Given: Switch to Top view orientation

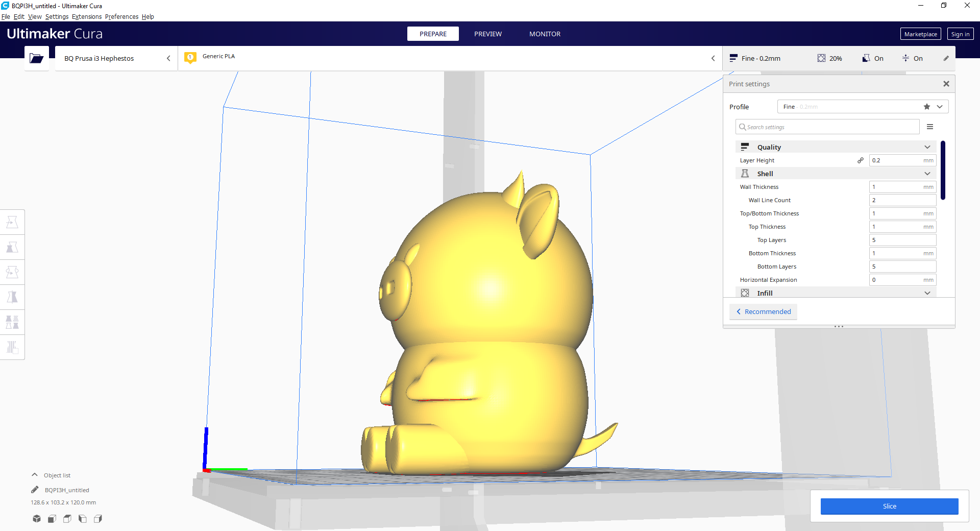Looking at the screenshot, I should coord(67,519).
